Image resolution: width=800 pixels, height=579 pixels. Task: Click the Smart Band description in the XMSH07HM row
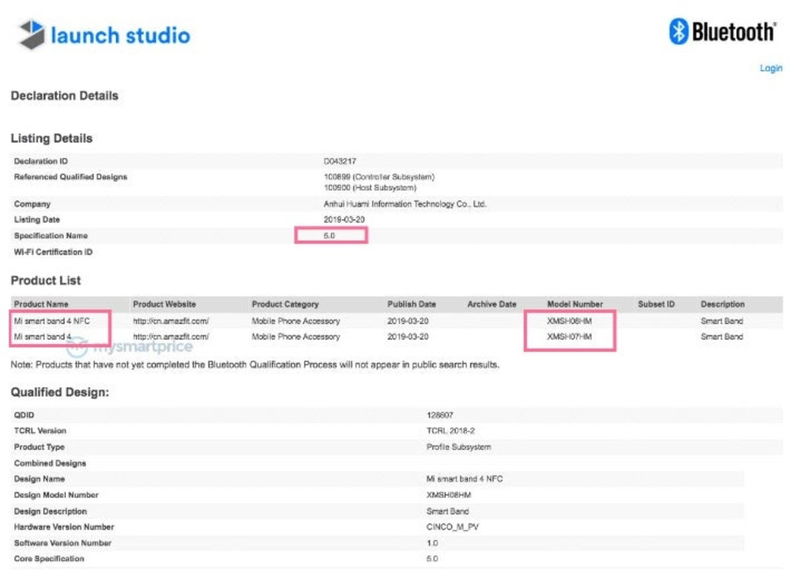[x=722, y=337]
